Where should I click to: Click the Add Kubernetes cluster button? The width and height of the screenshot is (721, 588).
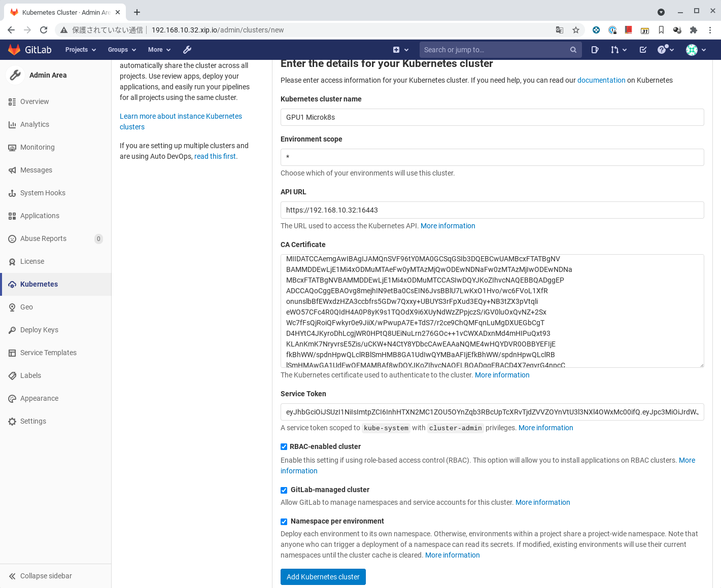click(x=323, y=577)
